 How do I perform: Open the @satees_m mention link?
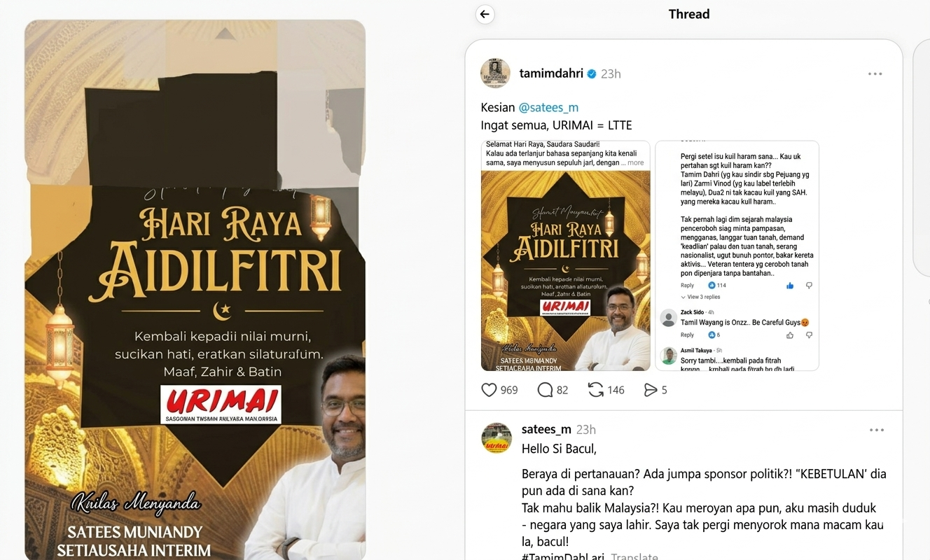(x=548, y=108)
